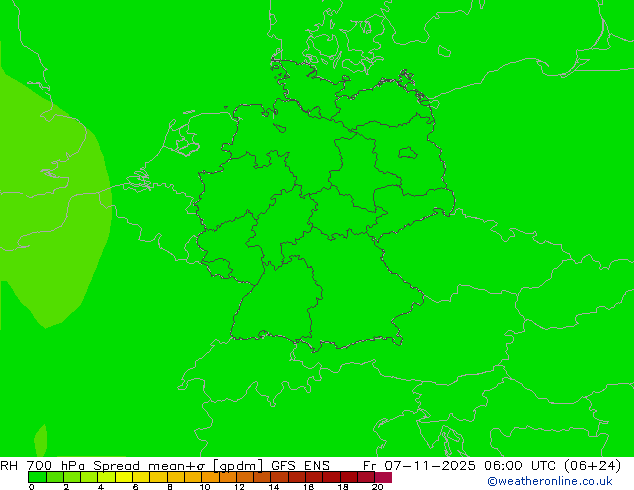This screenshot has height=490, width=634.
Task: Click the time text '06:00 UTC'
Action: tap(521, 465)
